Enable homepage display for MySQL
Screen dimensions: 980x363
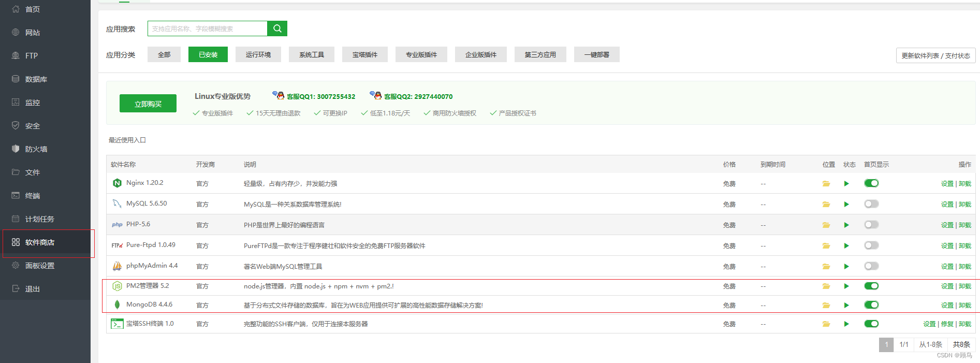pyautogui.click(x=871, y=204)
